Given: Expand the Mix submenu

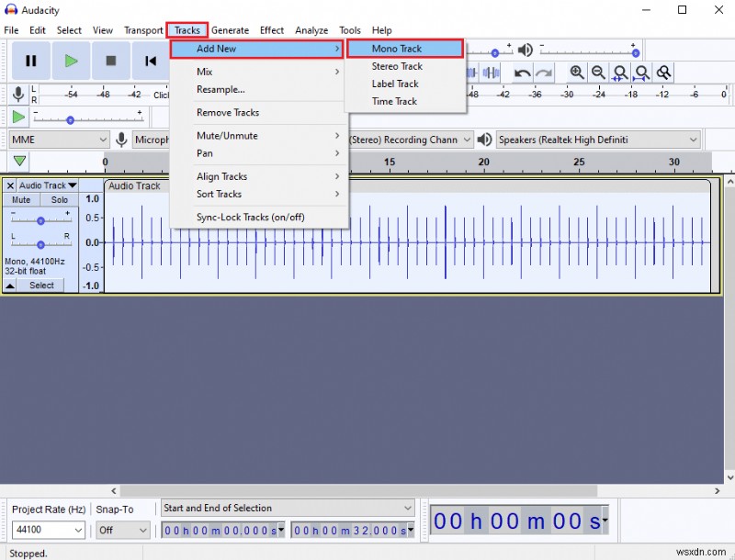Looking at the screenshot, I should tap(259, 72).
